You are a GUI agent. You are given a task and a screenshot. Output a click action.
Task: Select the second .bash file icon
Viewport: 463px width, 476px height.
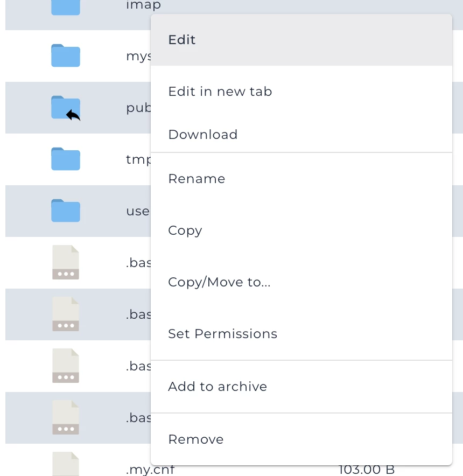tap(65, 314)
